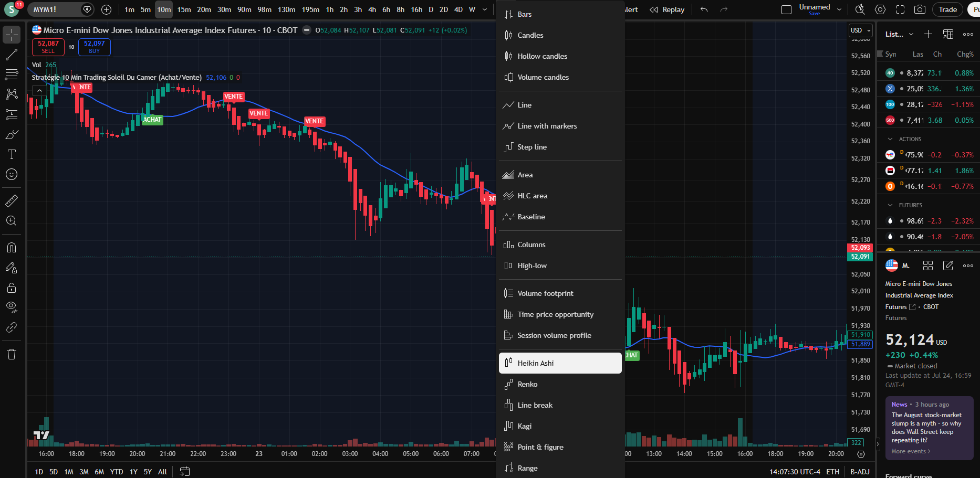Open the forecasting and position tools

click(x=12, y=114)
